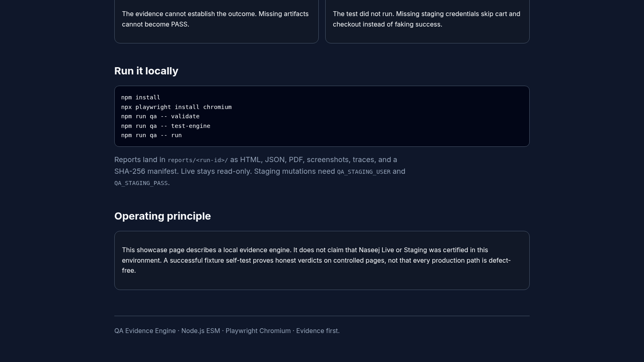The height and width of the screenshot is (362, 644).
Task: Click the QA_STAGING_USER inline code
Action: click(x=363, y=172)
